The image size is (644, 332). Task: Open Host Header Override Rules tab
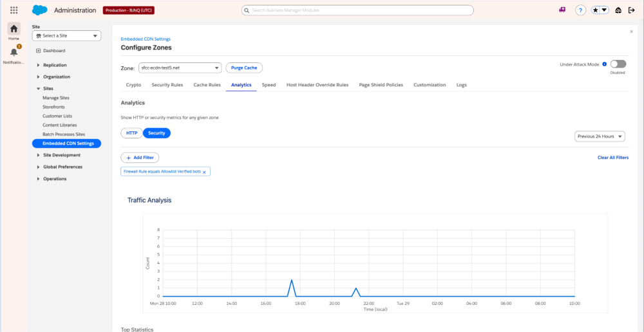pos(317,85)
